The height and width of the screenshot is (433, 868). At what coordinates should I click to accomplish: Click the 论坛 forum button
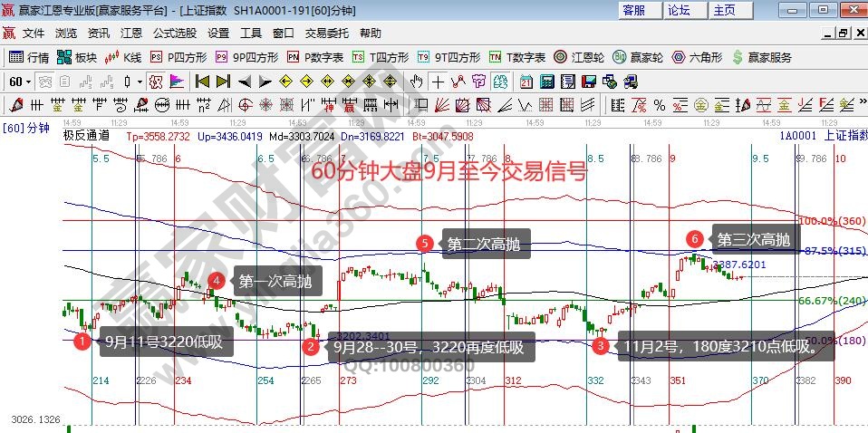point(680,10)
